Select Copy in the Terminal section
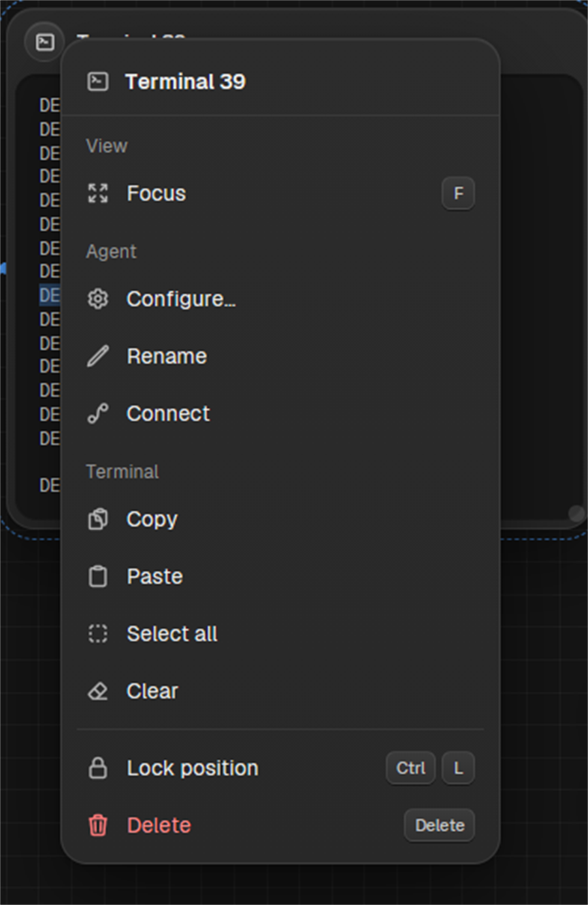This screenshot has height=905, width=588. (280, 519)
